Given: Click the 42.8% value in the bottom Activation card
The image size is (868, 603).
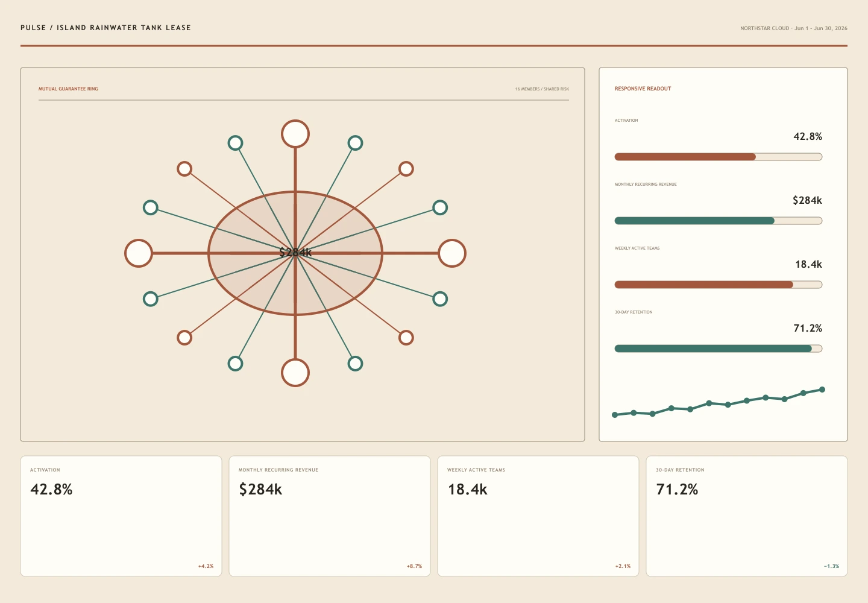Looking at the screenshot, I should click(x=51, y=489).
